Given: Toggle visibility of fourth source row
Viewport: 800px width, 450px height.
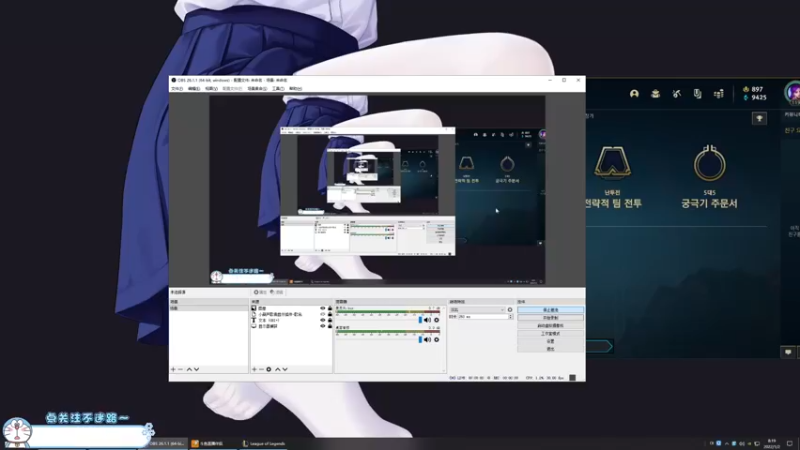Looking at the screenshot, I should click(x=322, y=326).
